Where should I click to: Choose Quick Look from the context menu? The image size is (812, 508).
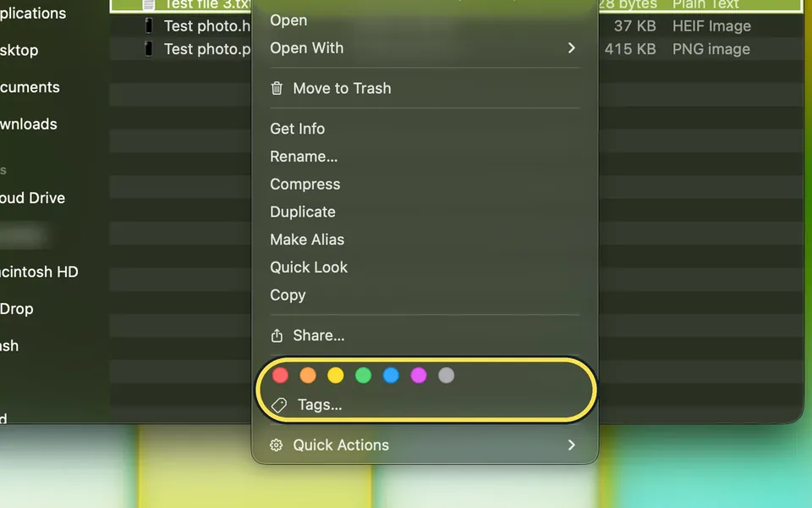point(425,268)
